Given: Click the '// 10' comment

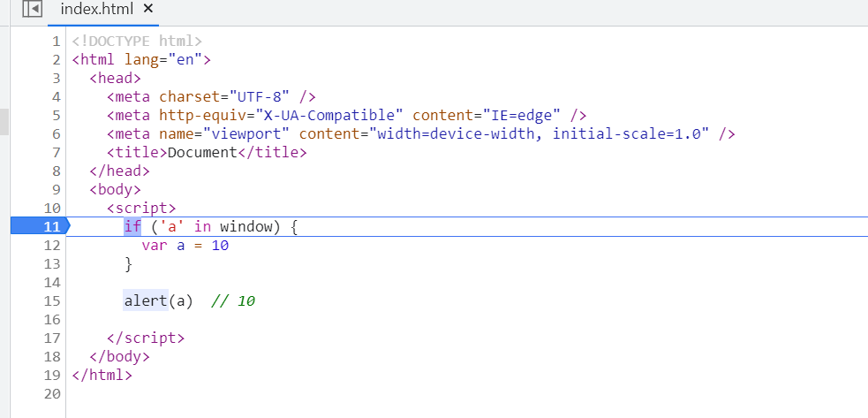Looking at the screenshot, I should pyautogui.click(x=232, y=301).
